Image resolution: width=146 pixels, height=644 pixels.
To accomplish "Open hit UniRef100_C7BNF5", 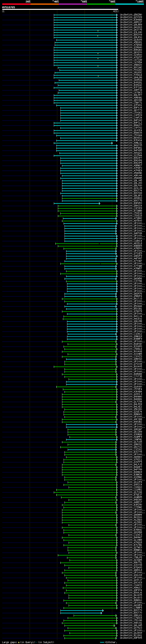I will pos(131,608).
